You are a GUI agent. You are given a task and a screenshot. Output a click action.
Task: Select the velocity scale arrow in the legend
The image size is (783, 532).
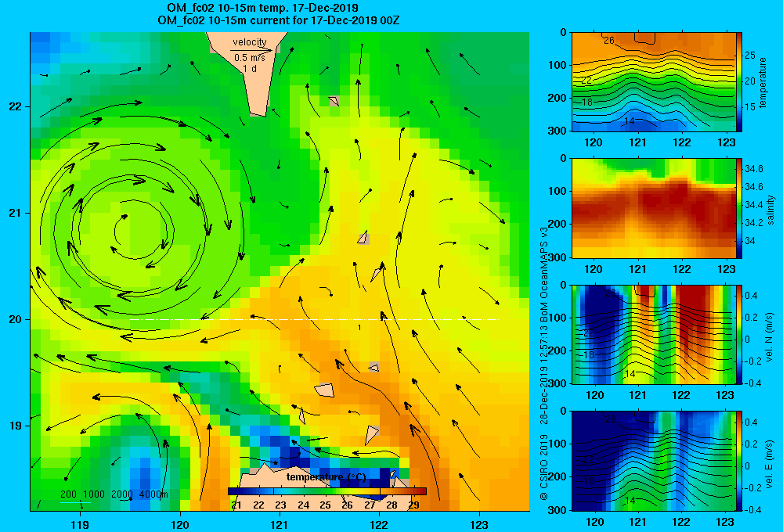(251, 50)
